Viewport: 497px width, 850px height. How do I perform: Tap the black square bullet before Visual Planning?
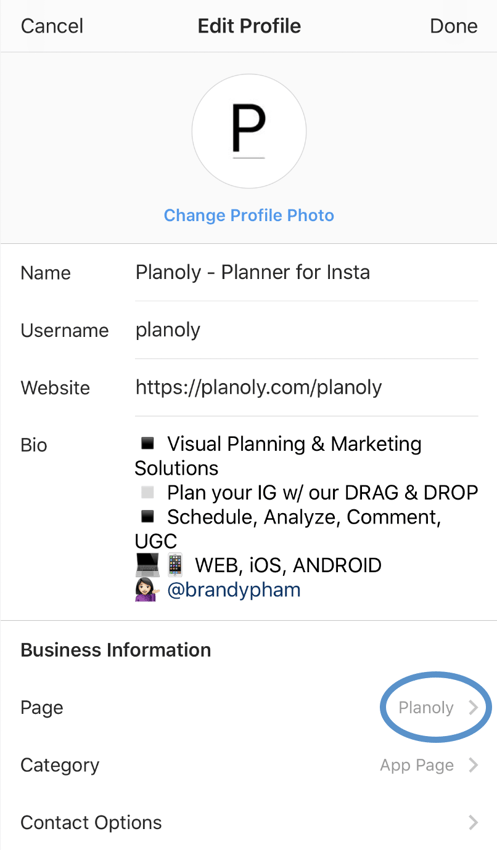click(147, 444)
